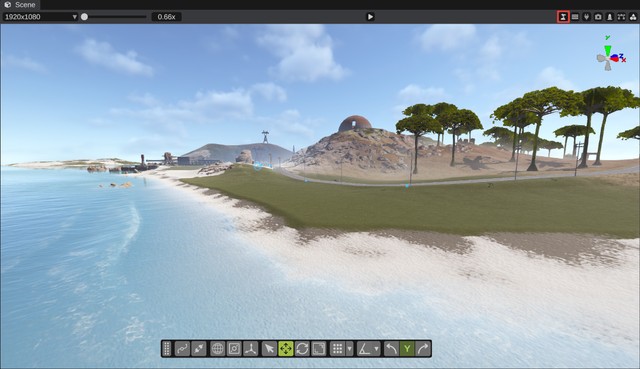The width and height of the screenshot is (640, 369).
Task: Click the red-highlighted hourglass icon in top toolbar
Action: [563, 17]
